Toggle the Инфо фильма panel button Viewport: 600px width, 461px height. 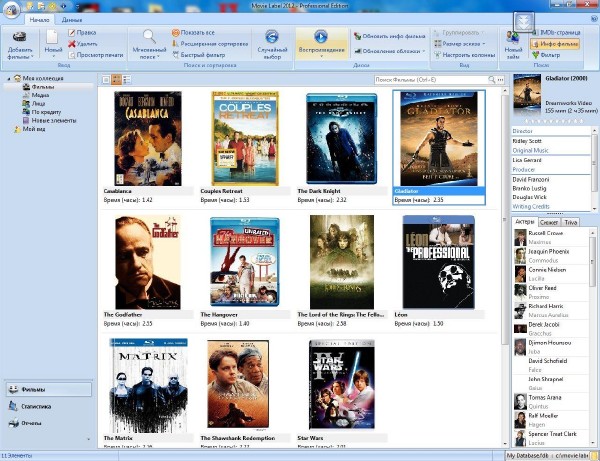(558, 44)
